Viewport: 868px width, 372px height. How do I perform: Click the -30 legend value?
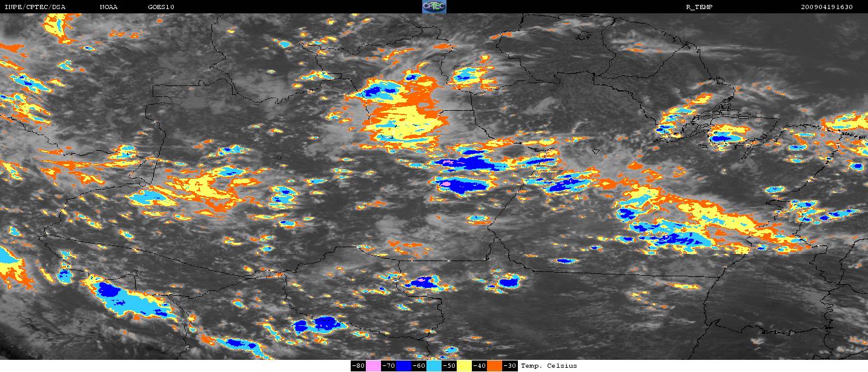pyautogui.click(x=510, y=366)
